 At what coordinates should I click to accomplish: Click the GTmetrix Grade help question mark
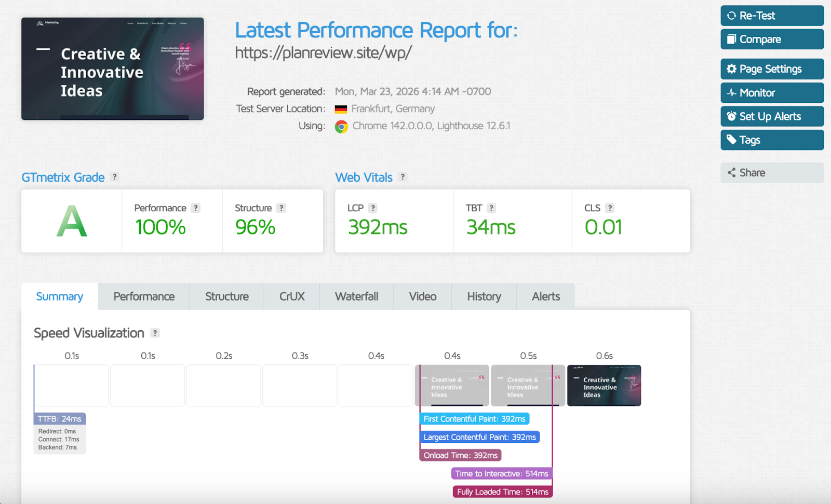115,177
